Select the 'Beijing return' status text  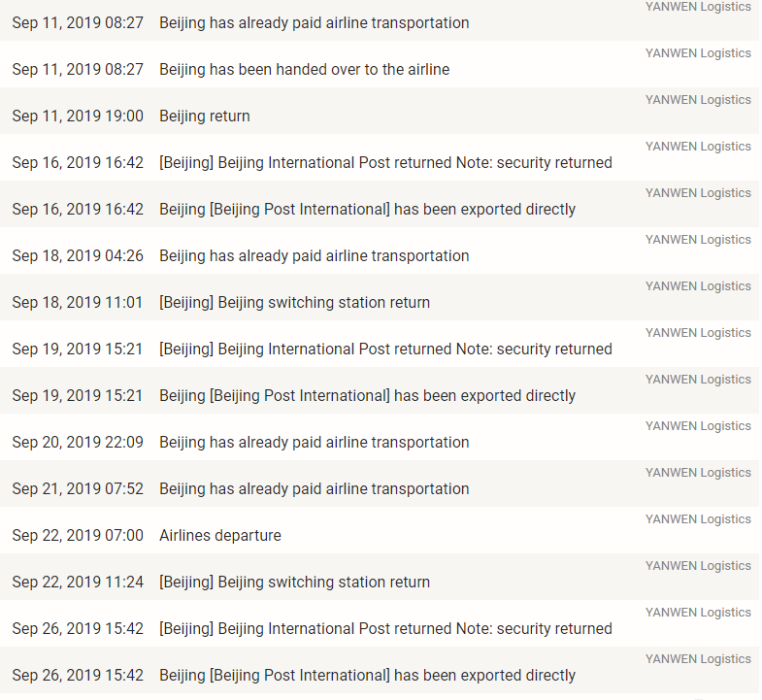tap(205, 117)
